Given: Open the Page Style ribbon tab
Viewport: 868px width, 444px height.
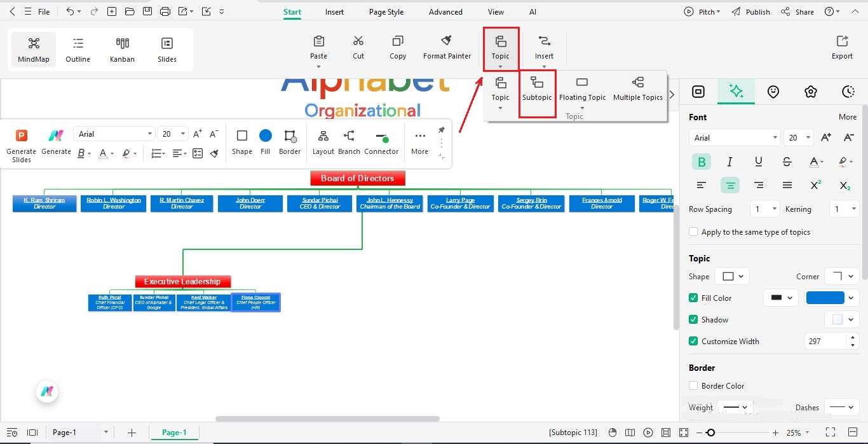Looking at the screenshot, I should (x=386, y=11).
